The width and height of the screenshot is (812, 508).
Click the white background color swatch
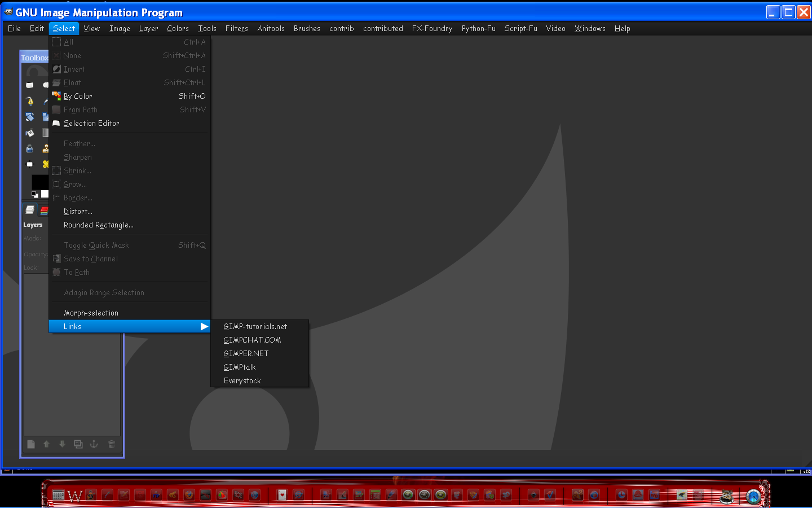pyautogui.click(x=45, y=194)
